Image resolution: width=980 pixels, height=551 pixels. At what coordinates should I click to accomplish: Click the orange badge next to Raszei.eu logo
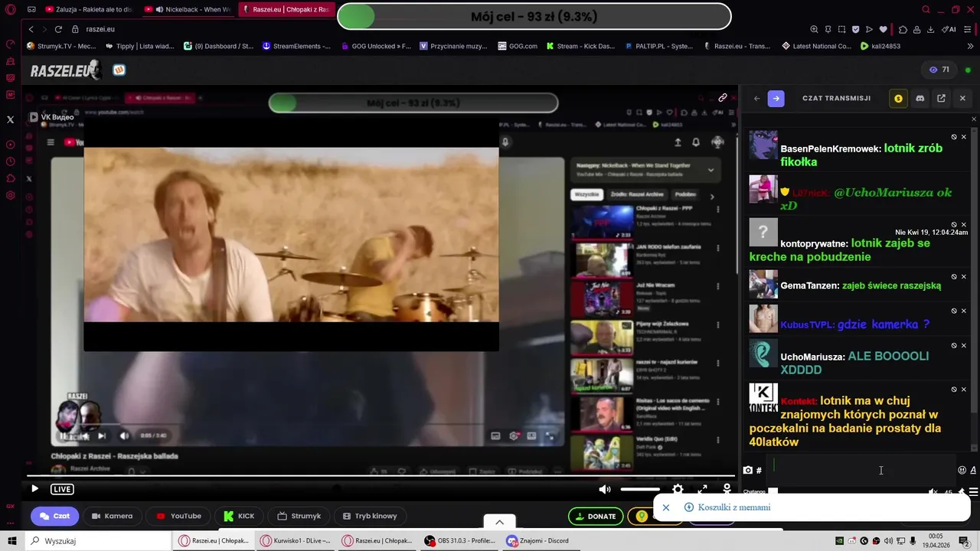coord(119,70)
